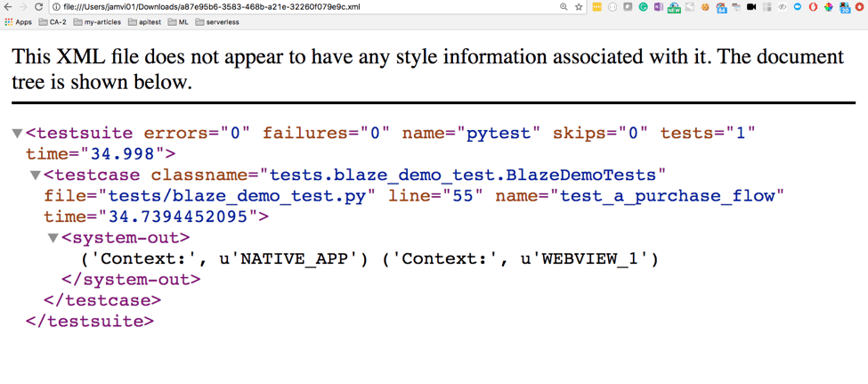
Task: View site information for the file URL
Action: (x=58, y=6)
